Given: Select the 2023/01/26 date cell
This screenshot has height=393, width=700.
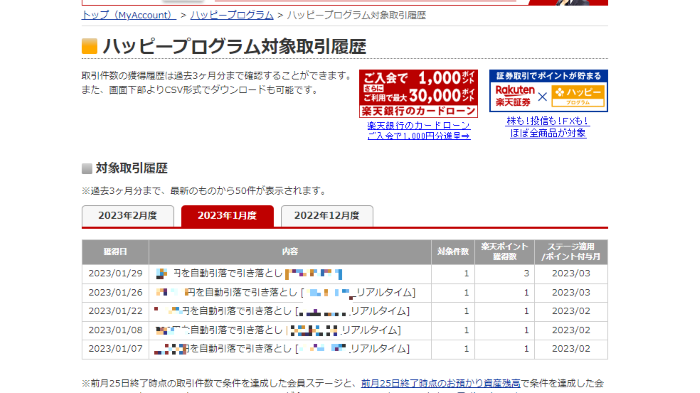Looking at the screenshot, I should 115,293.
